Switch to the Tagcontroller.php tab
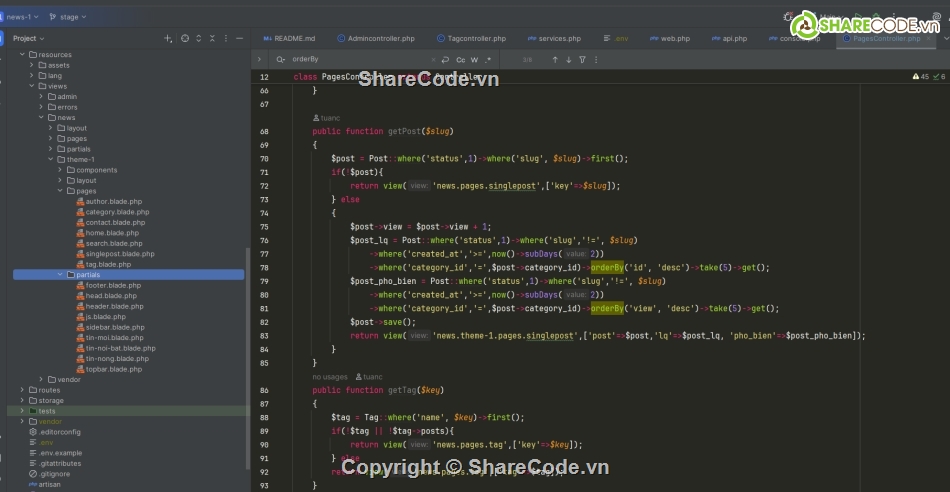Screen dimensions: 950x492 click(471, 38)
